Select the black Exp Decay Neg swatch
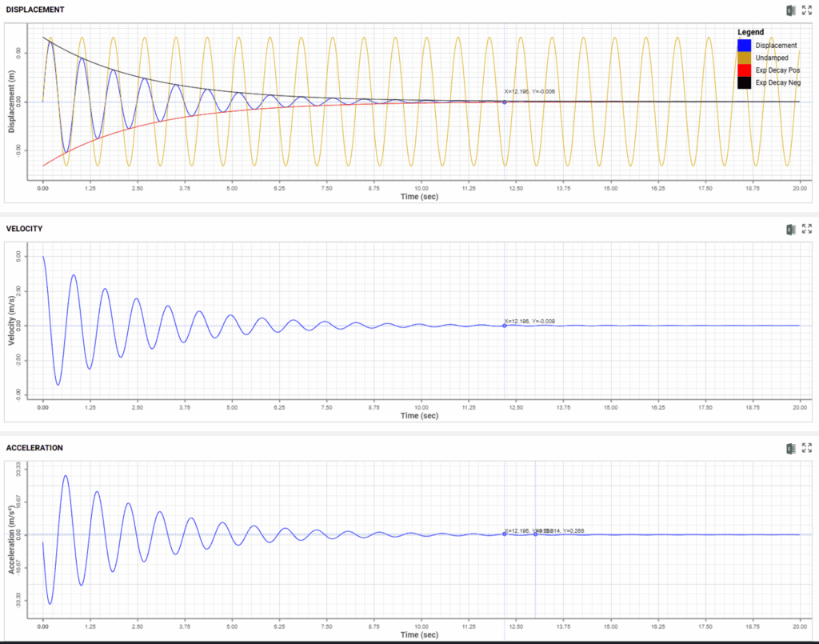This screenshot has height=644, width=819. pos(743,83)
